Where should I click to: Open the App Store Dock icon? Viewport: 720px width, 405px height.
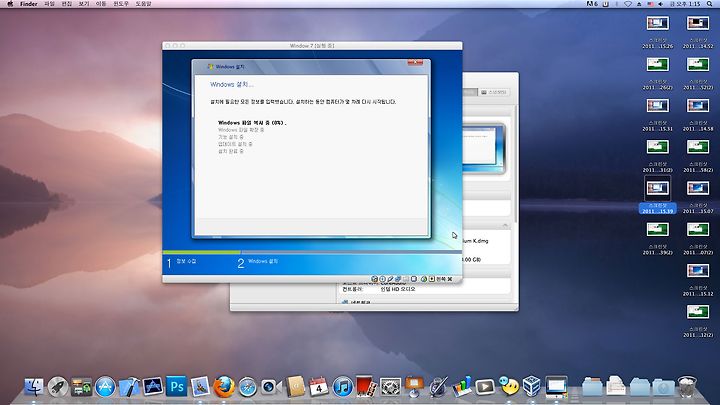coord(105,387)
